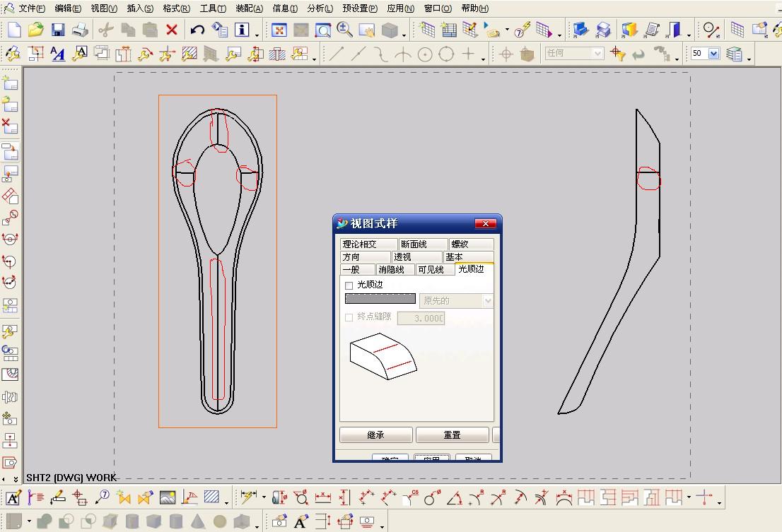
Task: Click the Delete Sheet icon in the left sidebar
Action: (9, 126)
